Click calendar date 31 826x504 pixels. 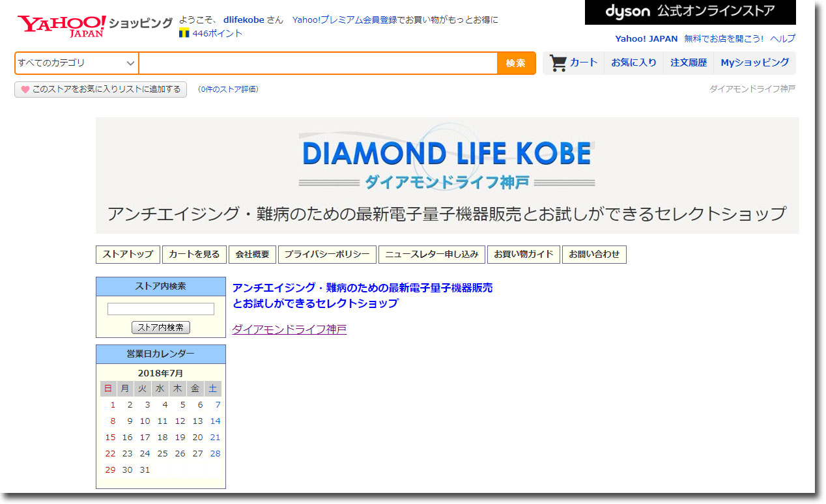[x=145, y=470]
